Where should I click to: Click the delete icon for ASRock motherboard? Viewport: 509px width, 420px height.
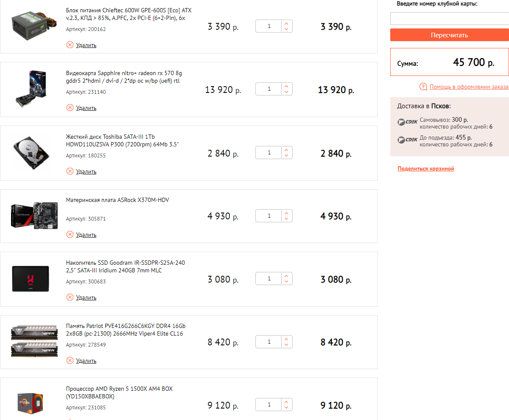[70, 235]
